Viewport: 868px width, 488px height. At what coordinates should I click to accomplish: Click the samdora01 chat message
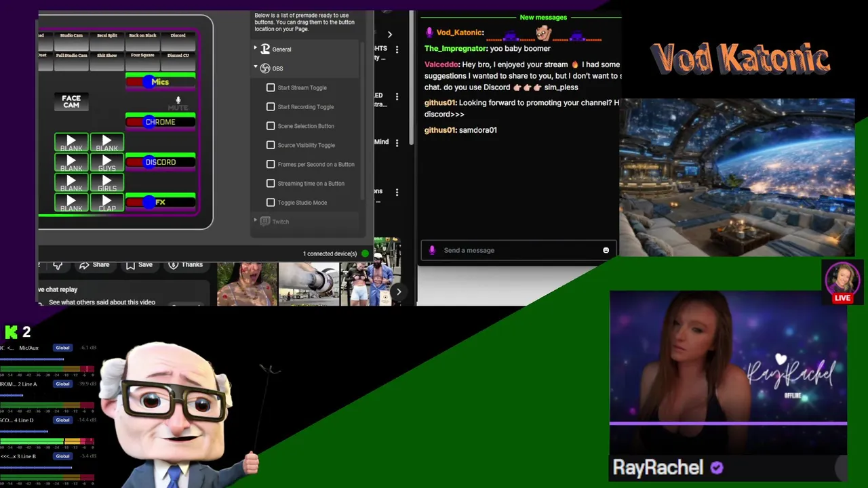[x=478, y=130]
